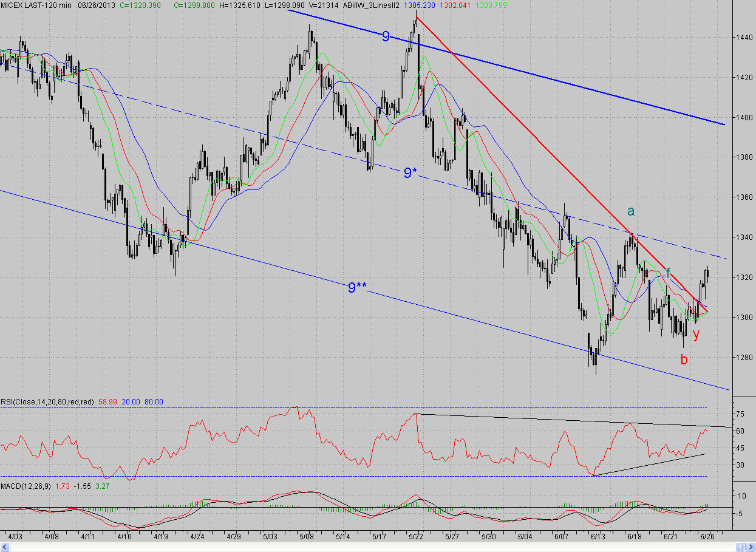Grab the horizontal scrollbar thumb
Image resolution: width=756 pixels, height=552 pixels.
740,547
